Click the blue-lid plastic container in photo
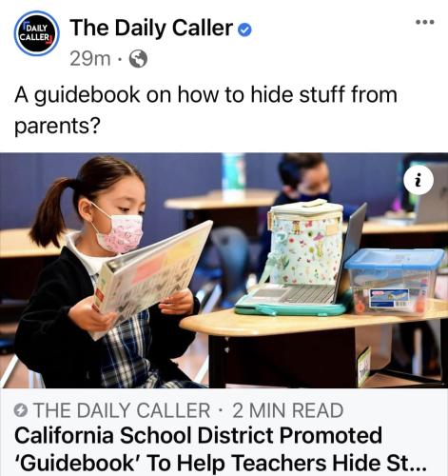448x476 pixels. tap(394, 282)
